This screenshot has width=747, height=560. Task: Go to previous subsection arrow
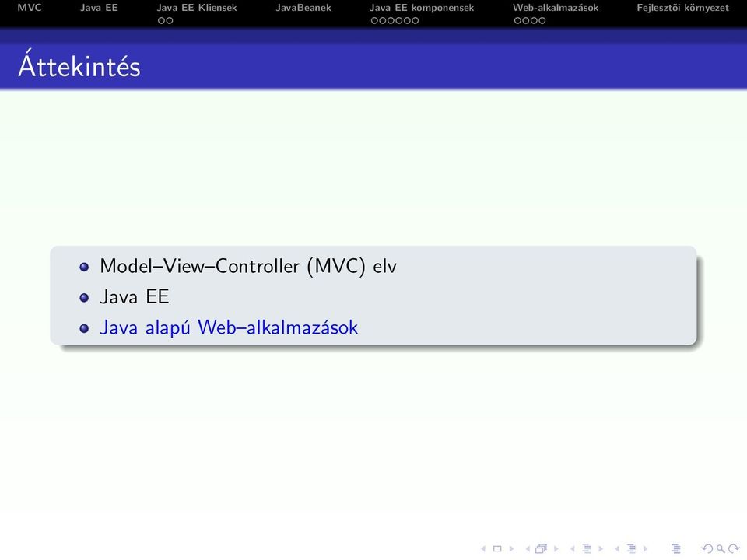(572, 548)
